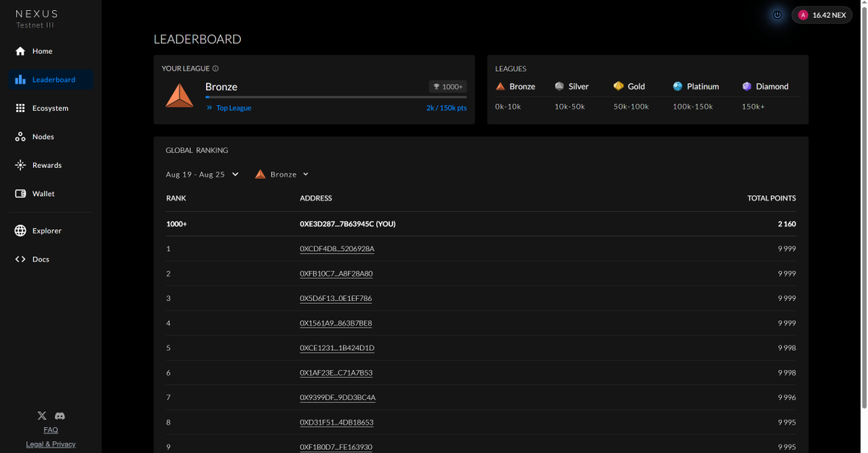Click the large Bronze league badge
This screenshot has width=868, height=453.
click(x=179, y=96)
